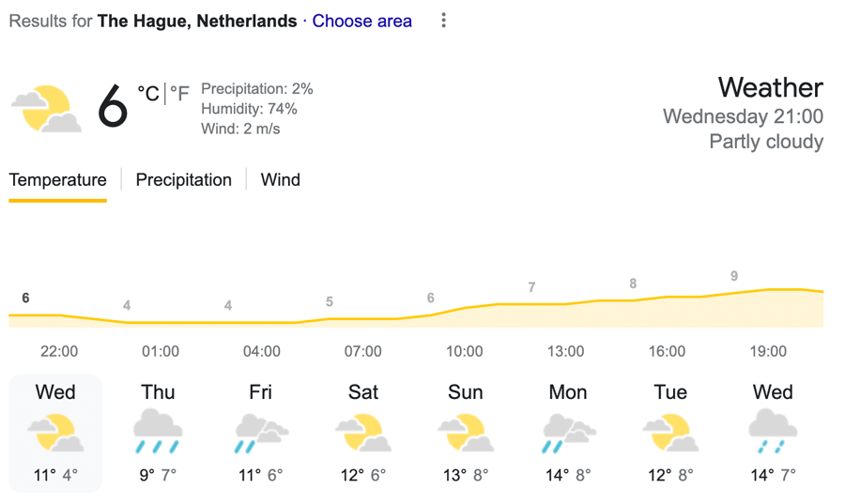Click the Monday rain and cloud icon
This screenshot has height=504, width=845.
coord(569,433)
